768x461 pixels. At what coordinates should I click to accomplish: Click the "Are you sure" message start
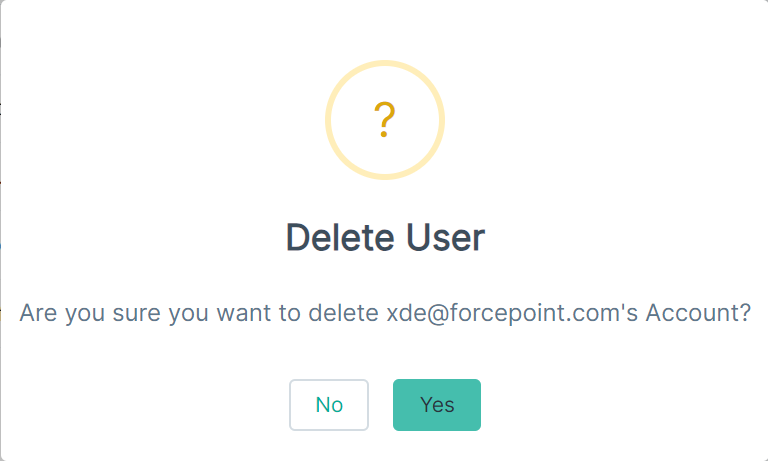(90, 313)
